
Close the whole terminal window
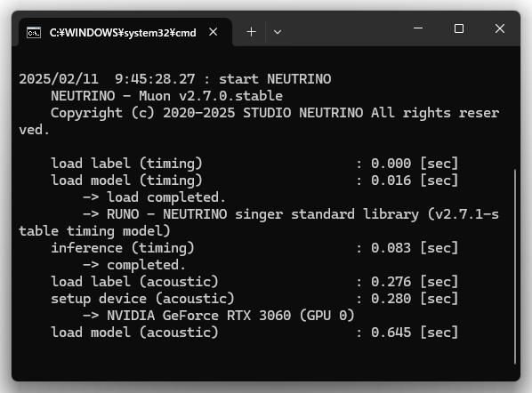[x=500, y=28]
